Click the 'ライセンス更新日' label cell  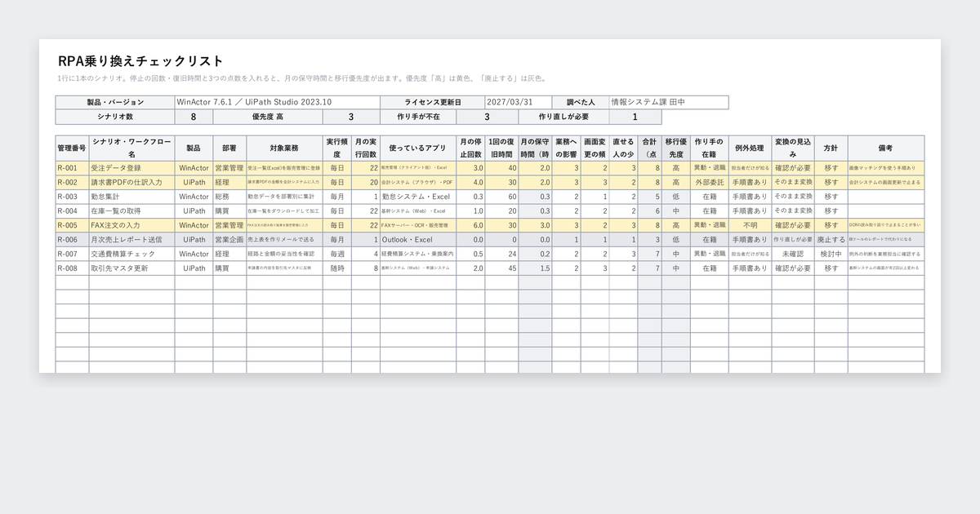click(433, 102)
